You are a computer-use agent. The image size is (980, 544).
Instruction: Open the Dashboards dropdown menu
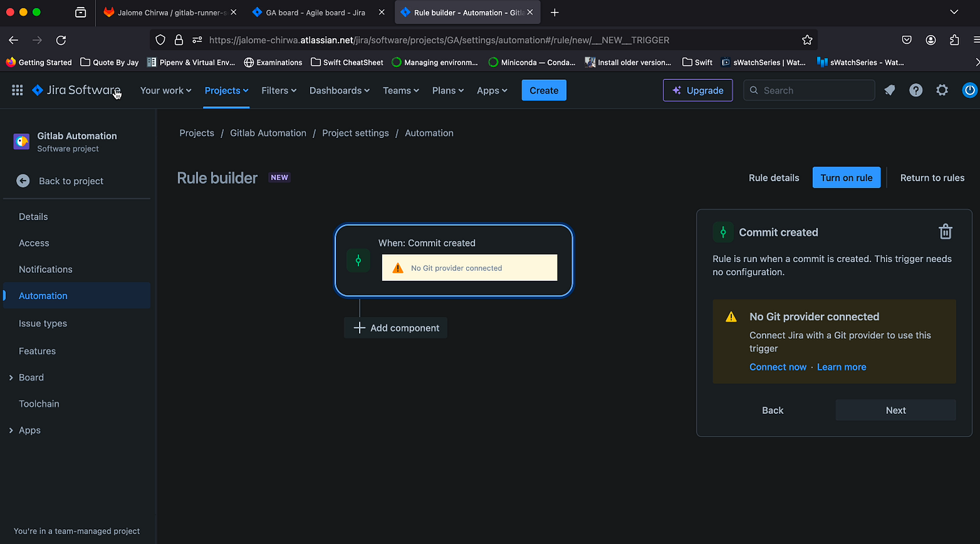pos(340,90)
